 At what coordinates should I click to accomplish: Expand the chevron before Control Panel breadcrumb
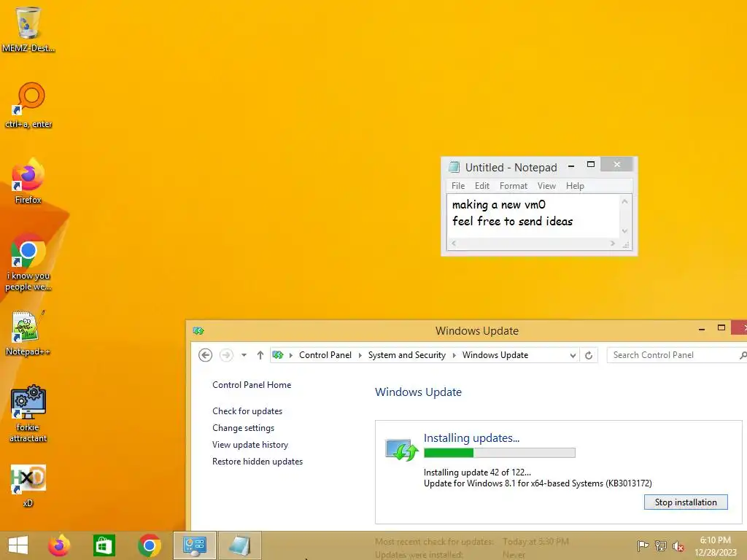click(x=290, y=355)
